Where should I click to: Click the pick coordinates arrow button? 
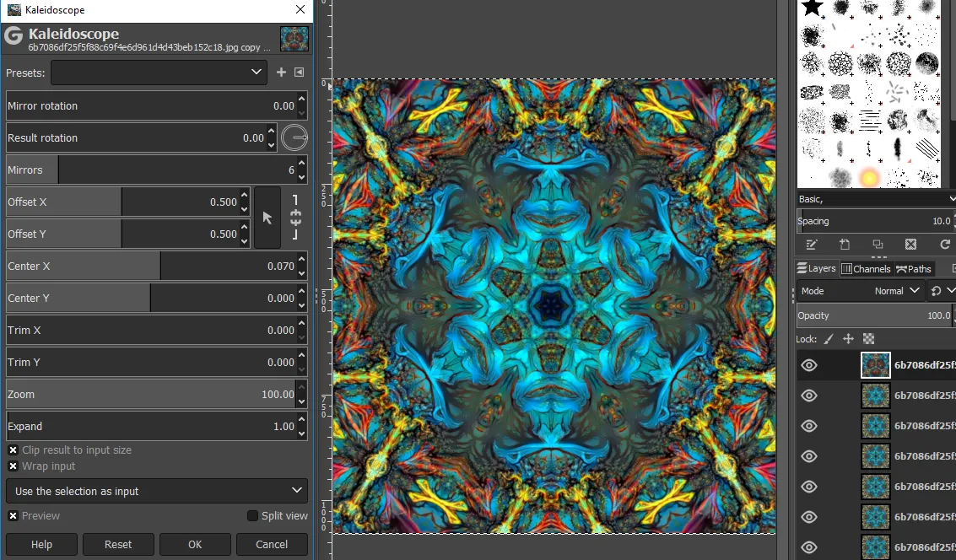coord(267,218)
